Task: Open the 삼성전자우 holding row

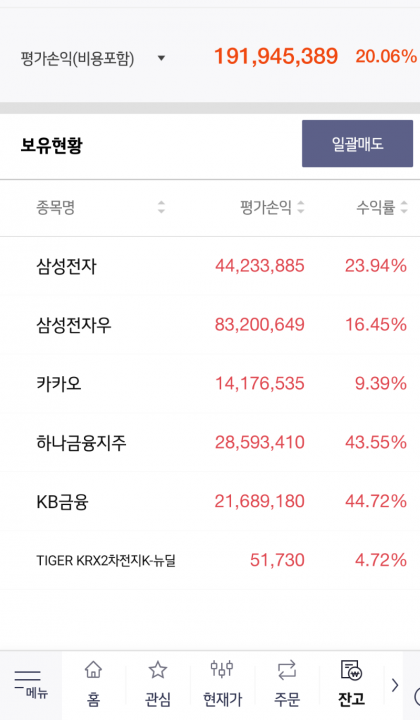Action: pyautogui.click(x=210, y=325)
